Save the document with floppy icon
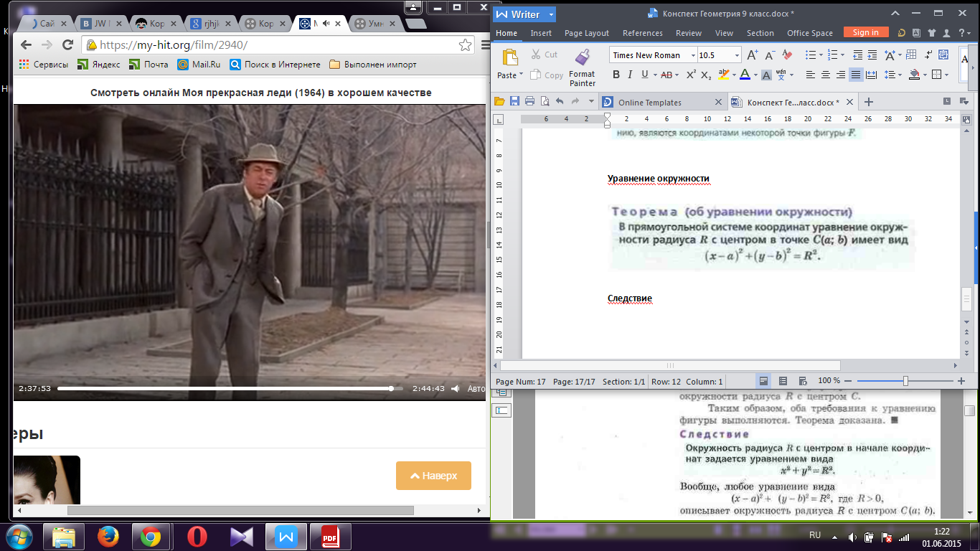Viewport: 980px width, 551px height. (515, 101)
